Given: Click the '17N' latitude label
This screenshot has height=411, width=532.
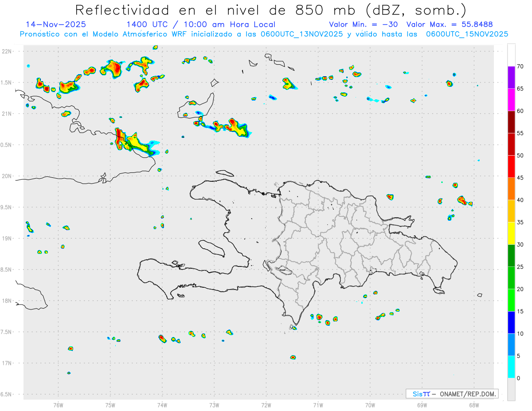Looking at the screenshot, I should point(7,363).
